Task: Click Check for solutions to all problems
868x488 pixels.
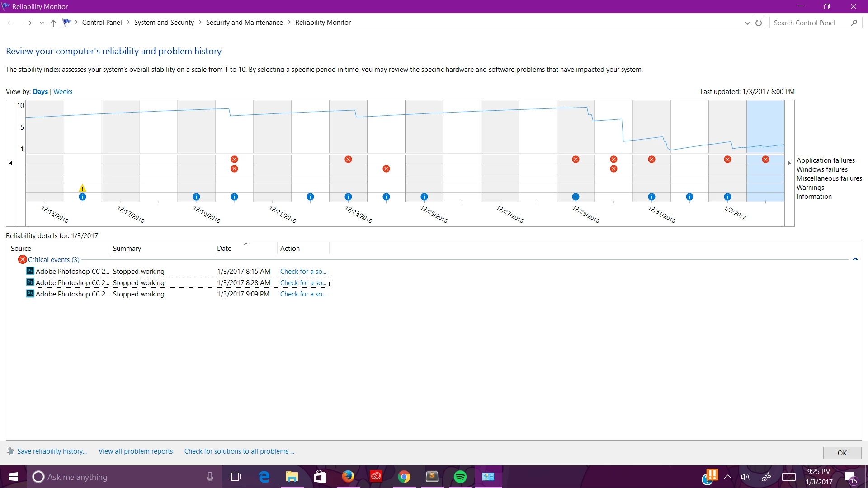Action: coord(239,451)
